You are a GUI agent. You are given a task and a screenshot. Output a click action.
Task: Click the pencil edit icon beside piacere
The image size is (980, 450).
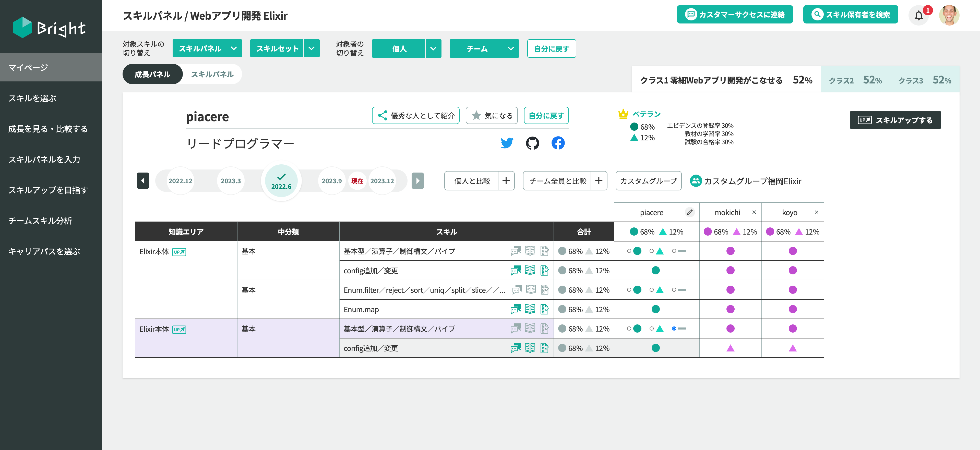coord(689,212)
